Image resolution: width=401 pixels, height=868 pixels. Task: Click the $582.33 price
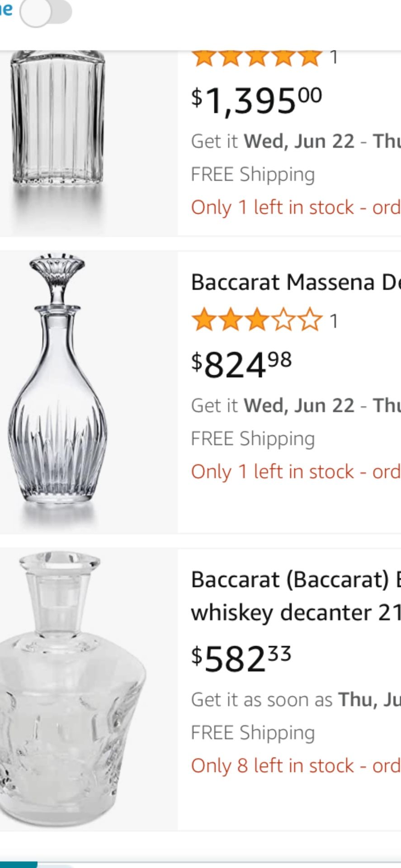(241, 659)
